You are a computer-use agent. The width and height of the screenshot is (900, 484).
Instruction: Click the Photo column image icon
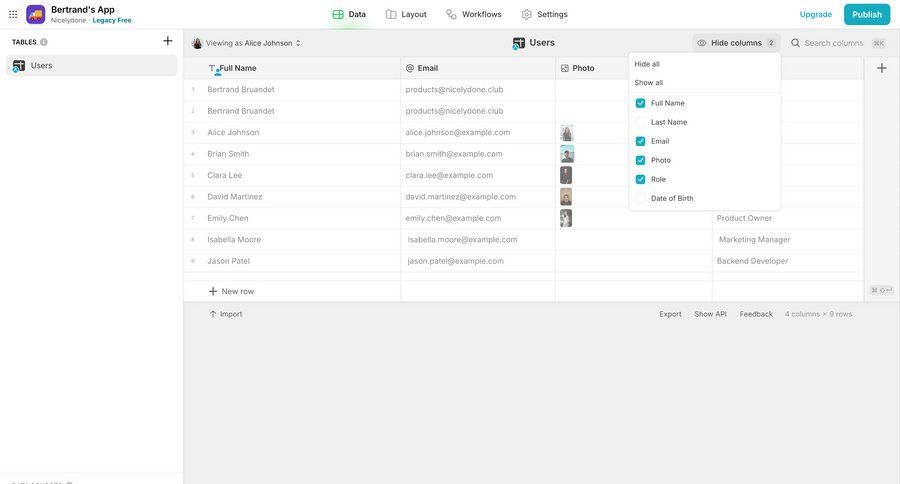(565, 68)
